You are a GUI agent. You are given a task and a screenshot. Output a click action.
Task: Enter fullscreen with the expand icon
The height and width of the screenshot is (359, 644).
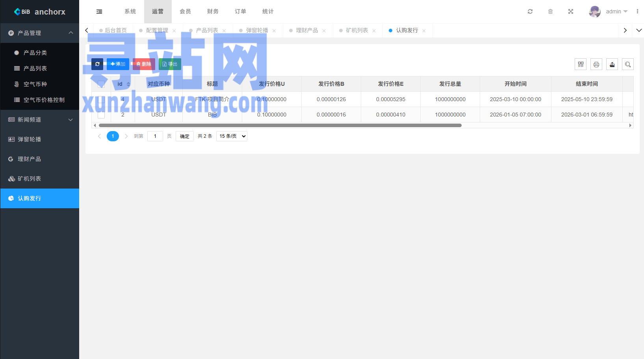click(x=571, y=12)
